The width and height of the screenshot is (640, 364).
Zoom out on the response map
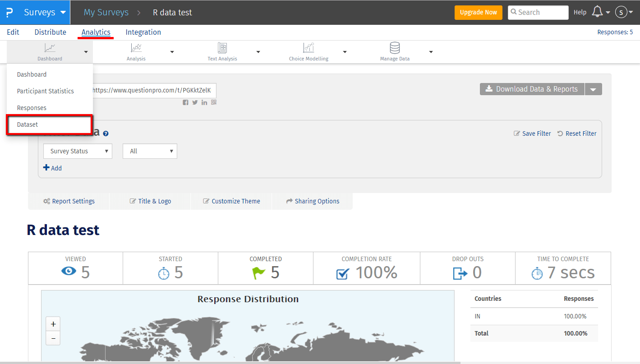[53, 338]
